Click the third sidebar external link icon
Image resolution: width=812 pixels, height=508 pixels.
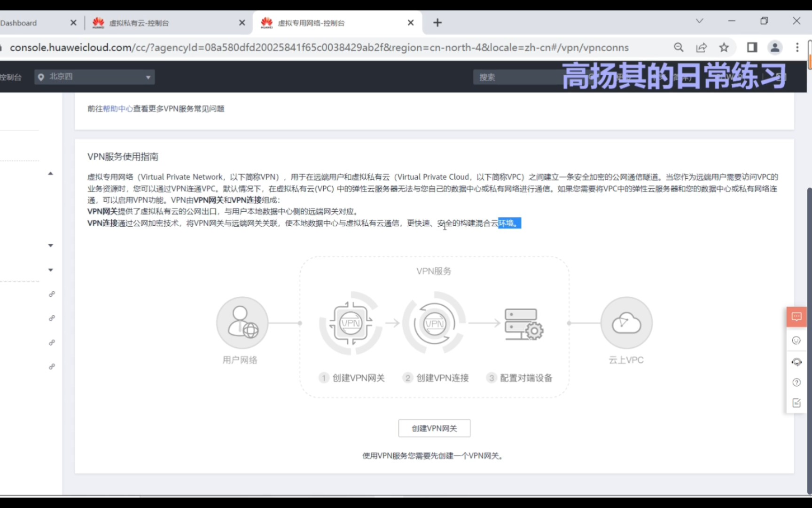point(52,343)
